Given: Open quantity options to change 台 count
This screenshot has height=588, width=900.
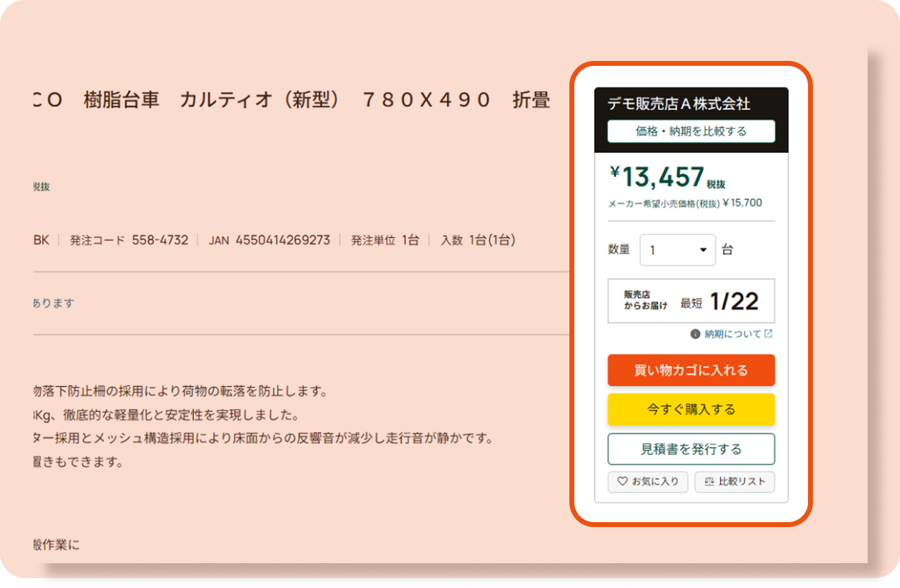Looking at the screenshot, I should point(677,249).
